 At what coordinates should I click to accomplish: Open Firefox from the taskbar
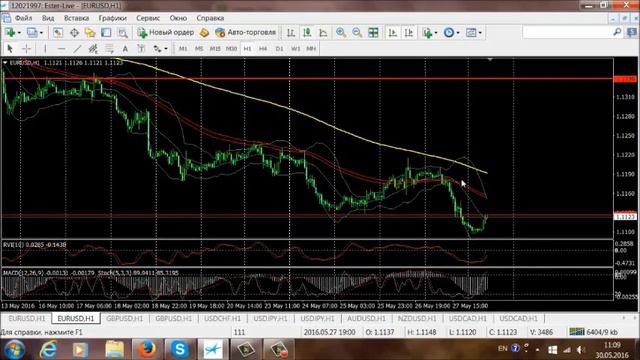tap(146, 349)
